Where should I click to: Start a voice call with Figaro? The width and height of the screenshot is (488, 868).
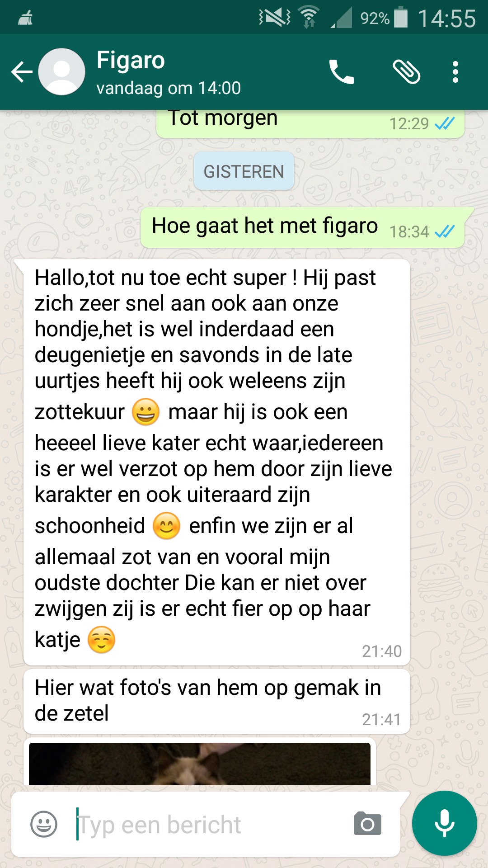342,72
